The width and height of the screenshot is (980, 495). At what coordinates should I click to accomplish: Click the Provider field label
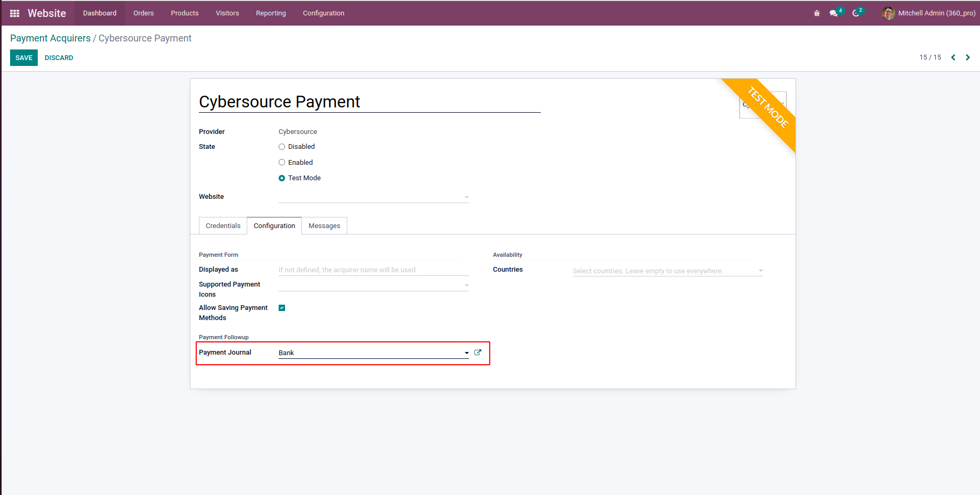(x=212, y=132)
